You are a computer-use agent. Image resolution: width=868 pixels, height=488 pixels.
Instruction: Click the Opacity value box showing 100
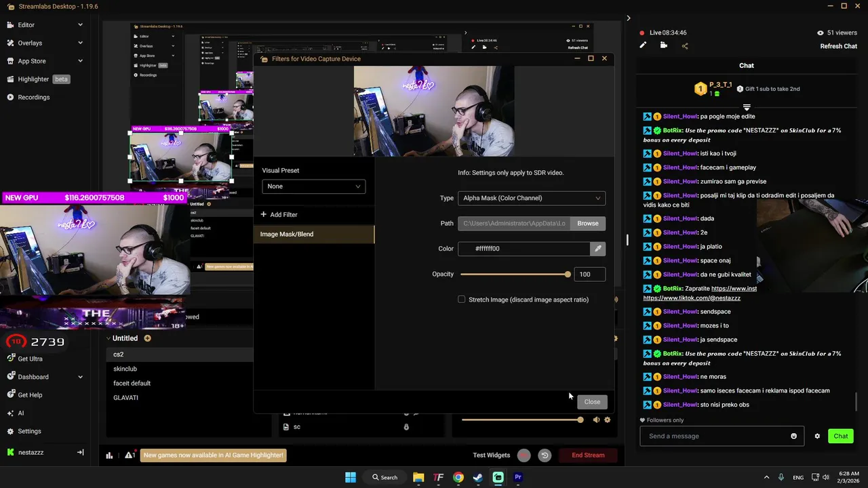589,274
